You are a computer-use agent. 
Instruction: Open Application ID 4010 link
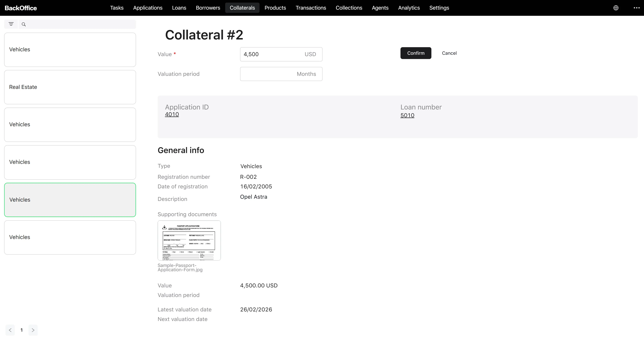pos(172,114)
